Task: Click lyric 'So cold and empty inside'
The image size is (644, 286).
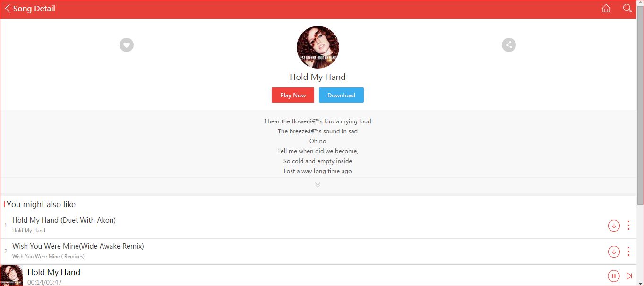Action: (318, 161)
